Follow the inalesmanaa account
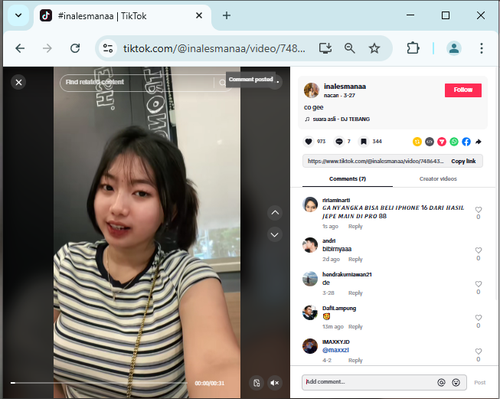The width and height of the screenshot is (500, 399). 463,90
